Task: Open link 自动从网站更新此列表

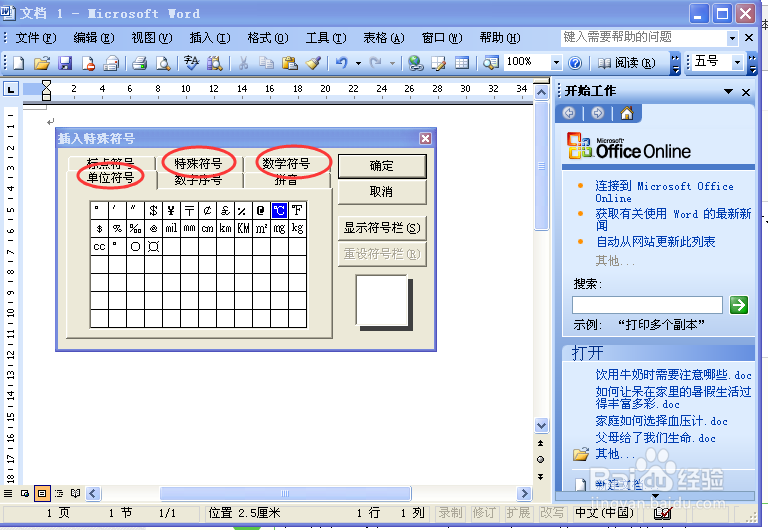Action: (x=655, y=241)
